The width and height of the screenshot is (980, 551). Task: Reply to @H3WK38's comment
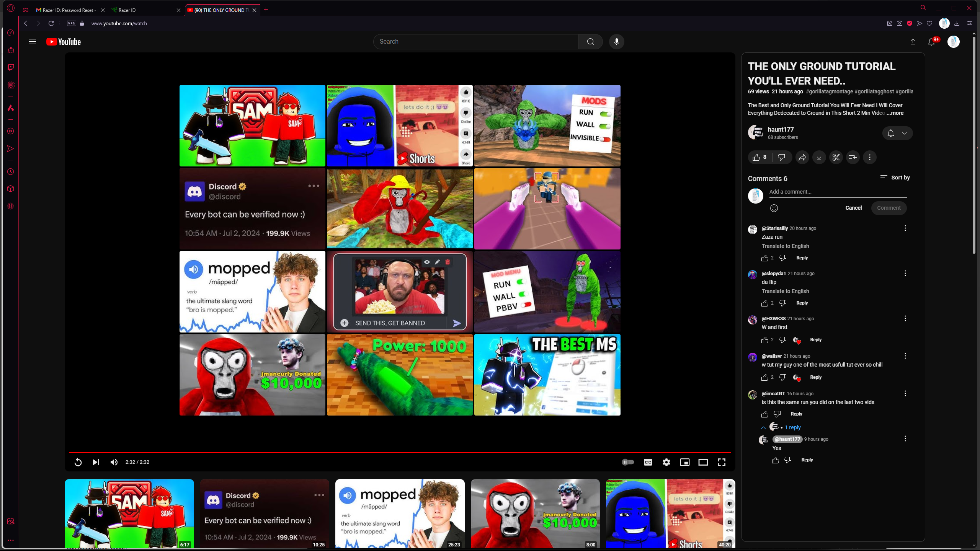tap(815, 340)
